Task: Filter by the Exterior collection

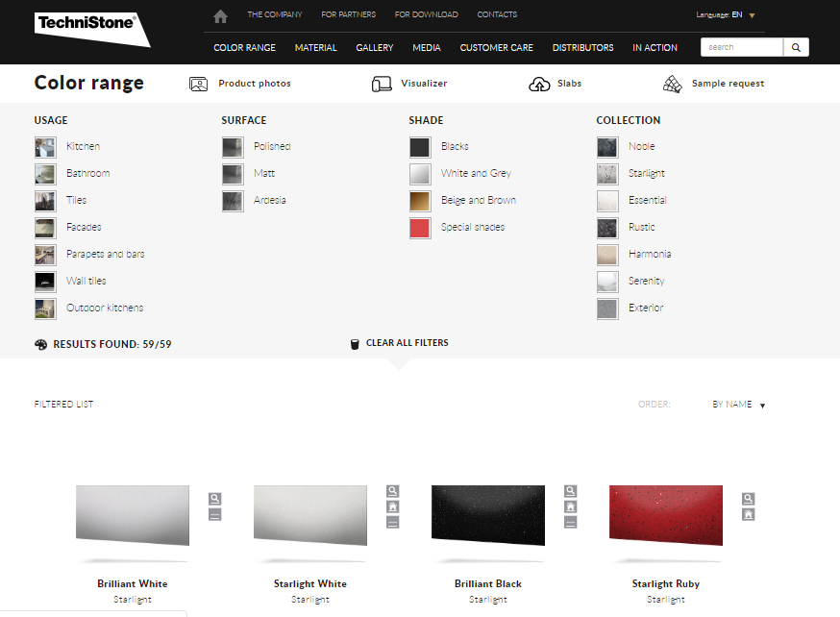Action: click(x=630, y=308)
